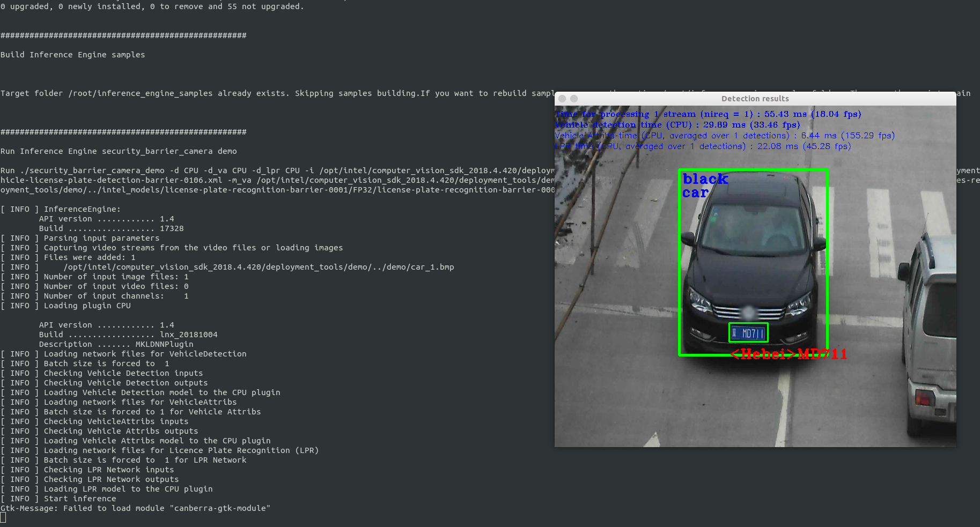
Task: Click the 'Build ... 17328' line
Action: (x=111, y=228)
